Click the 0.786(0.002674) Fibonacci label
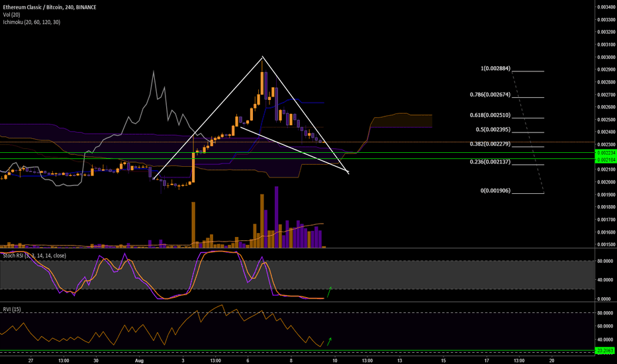This screenshot has width=617, height=364. click(490, 95)
